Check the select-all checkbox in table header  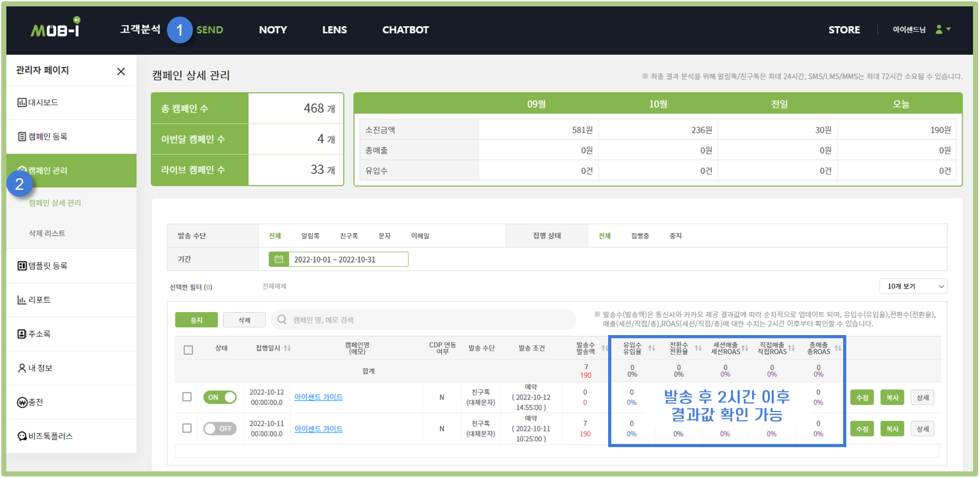(188, 350)
